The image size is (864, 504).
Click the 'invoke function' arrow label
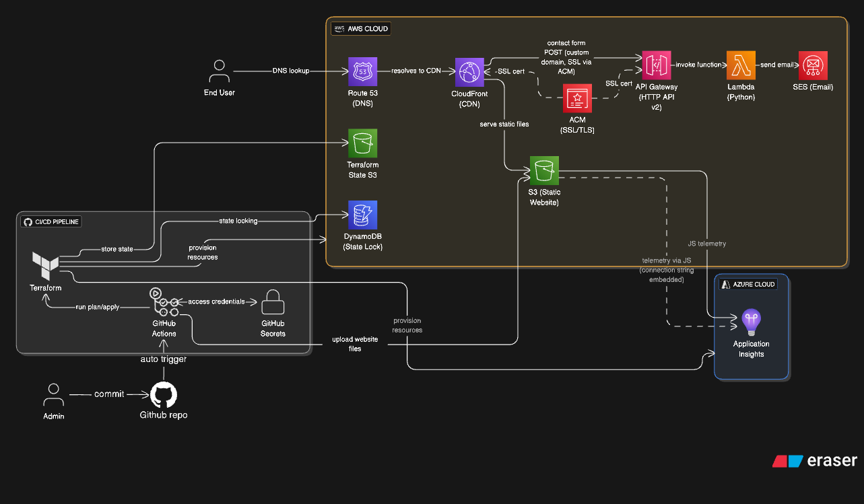pos(699,65)
